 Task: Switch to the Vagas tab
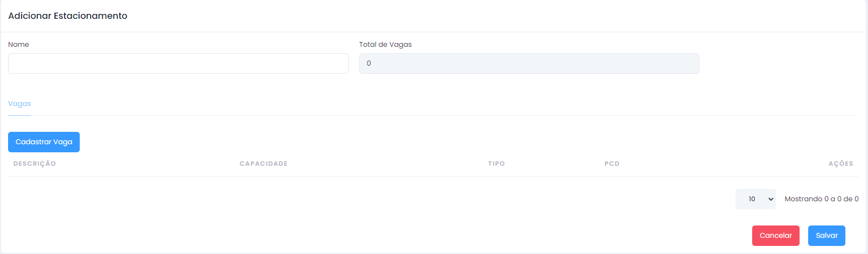pos(19,104)
